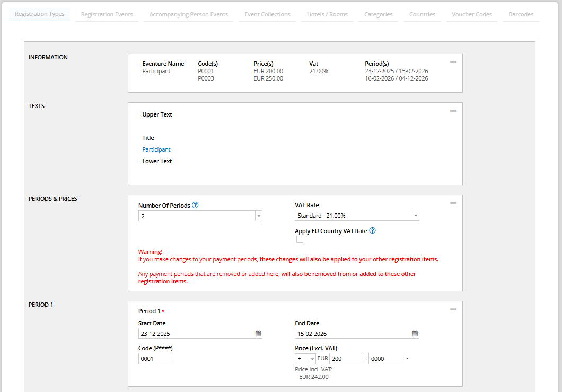Minimize the Periods & Prices panel
Image resolution: width=562 pixels, height=392 pixels.
(453, 203)
